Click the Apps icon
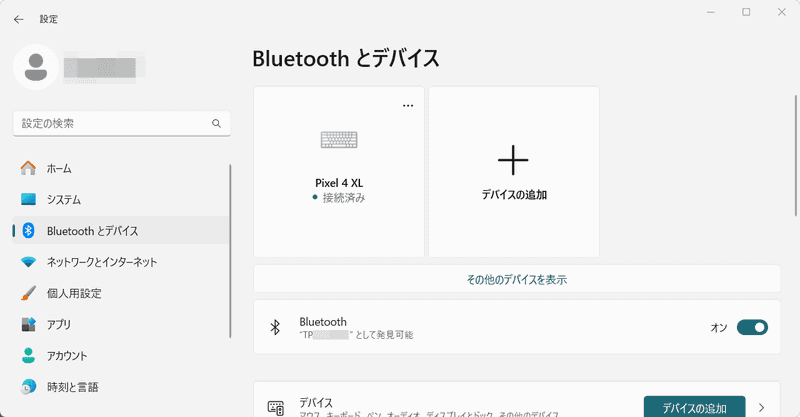 coord(28,324)
